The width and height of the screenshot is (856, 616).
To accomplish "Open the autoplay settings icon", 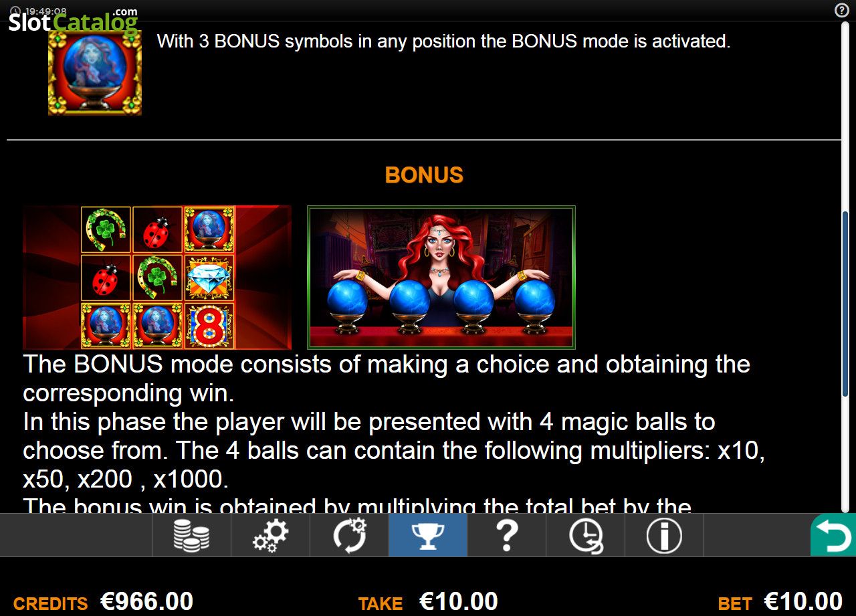I will click(x=349, y=535).
